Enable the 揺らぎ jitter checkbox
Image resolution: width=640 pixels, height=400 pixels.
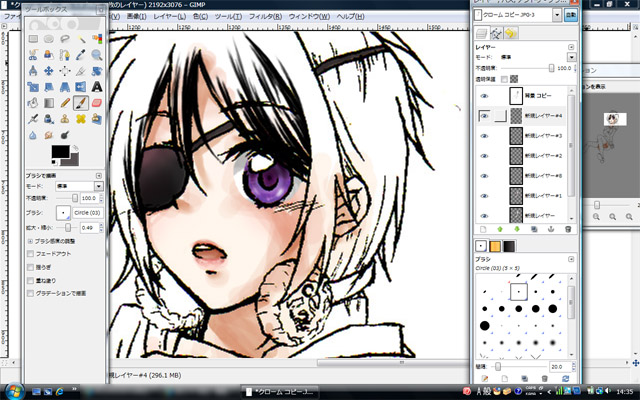coord(30,267)
